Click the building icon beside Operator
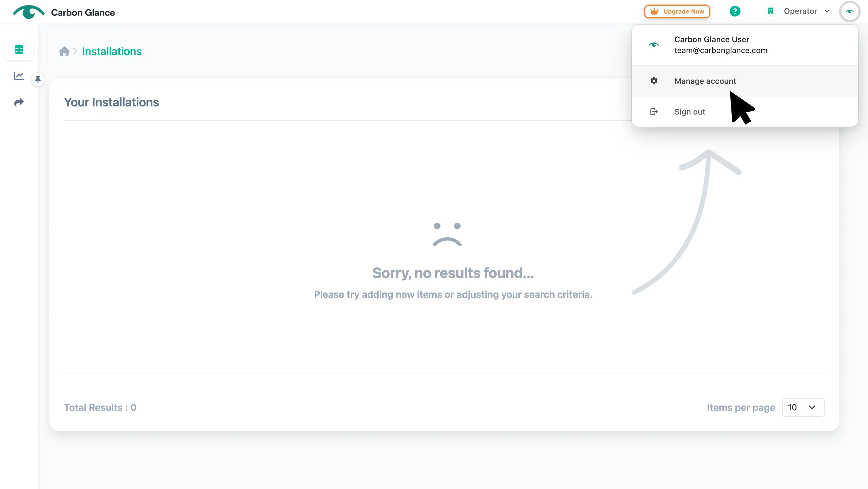The height and width of the screenshot is (489, 868). tap(771, 11)
